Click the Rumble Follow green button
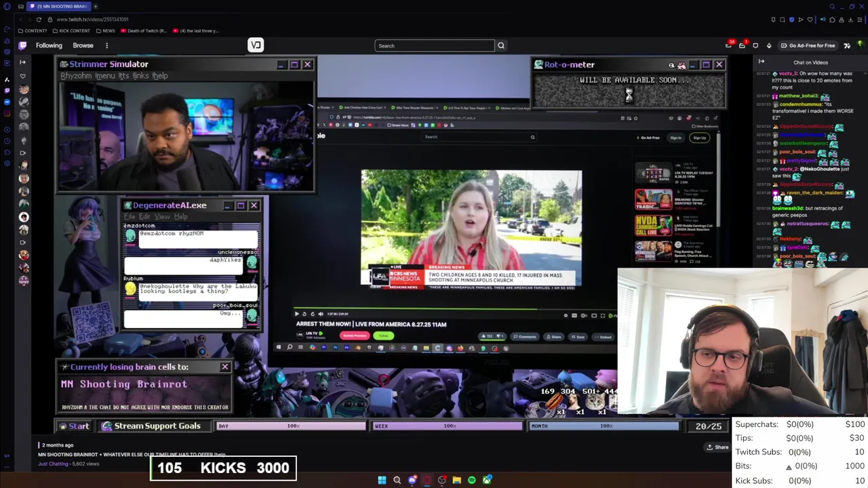 click(384, 335)
